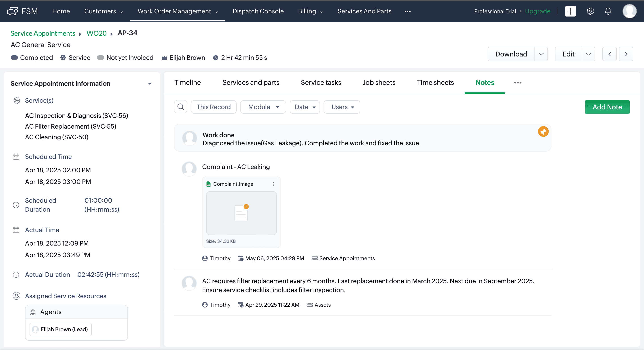Open the Complaint.image three-dot menu
This screenshot has width=644, height=350.
coord(273,184)
